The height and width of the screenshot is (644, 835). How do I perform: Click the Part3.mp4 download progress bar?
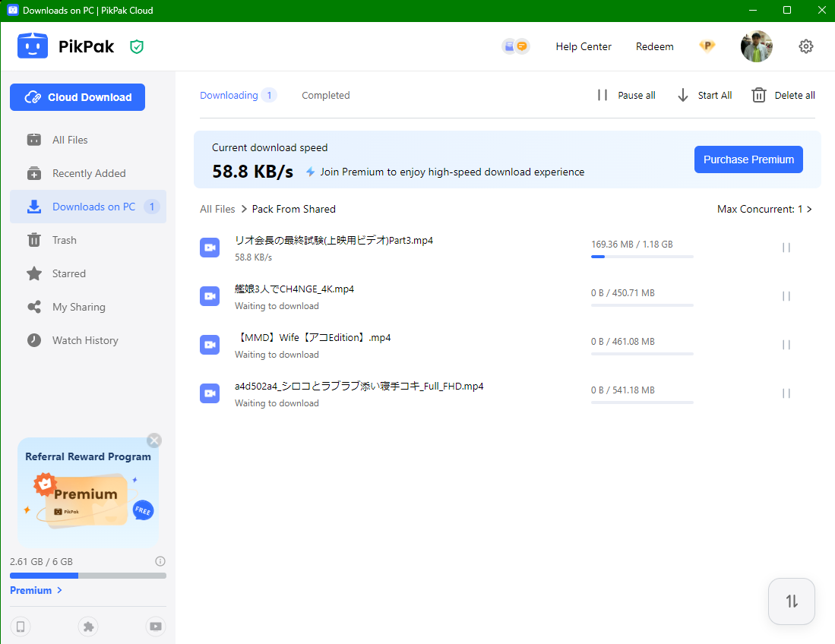[642, 257]
